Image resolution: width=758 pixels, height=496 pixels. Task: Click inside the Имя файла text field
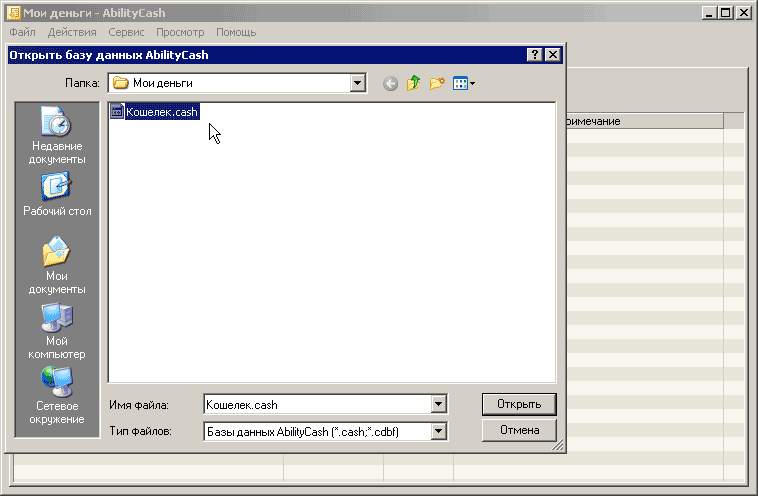315,405
